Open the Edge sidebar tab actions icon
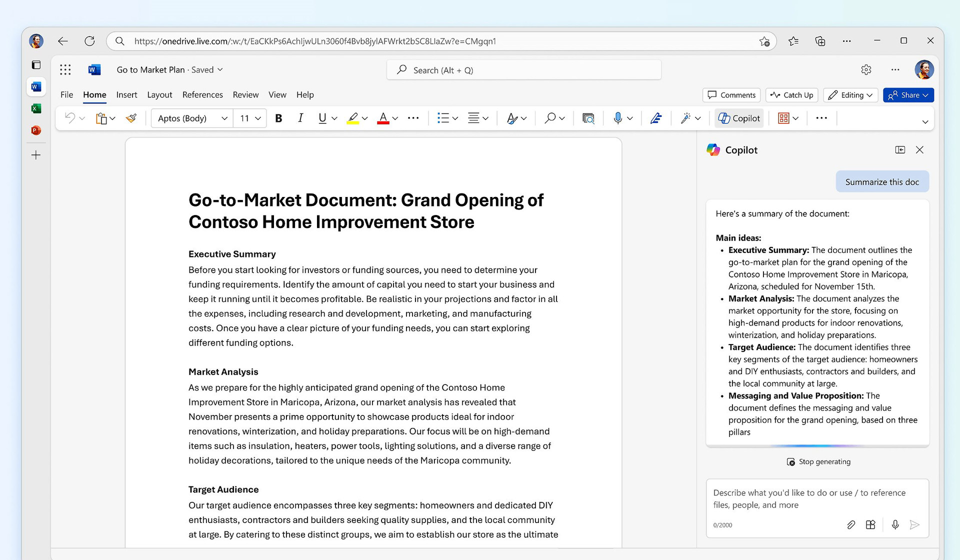The image size is (960, 560). (x=36, y=64)
